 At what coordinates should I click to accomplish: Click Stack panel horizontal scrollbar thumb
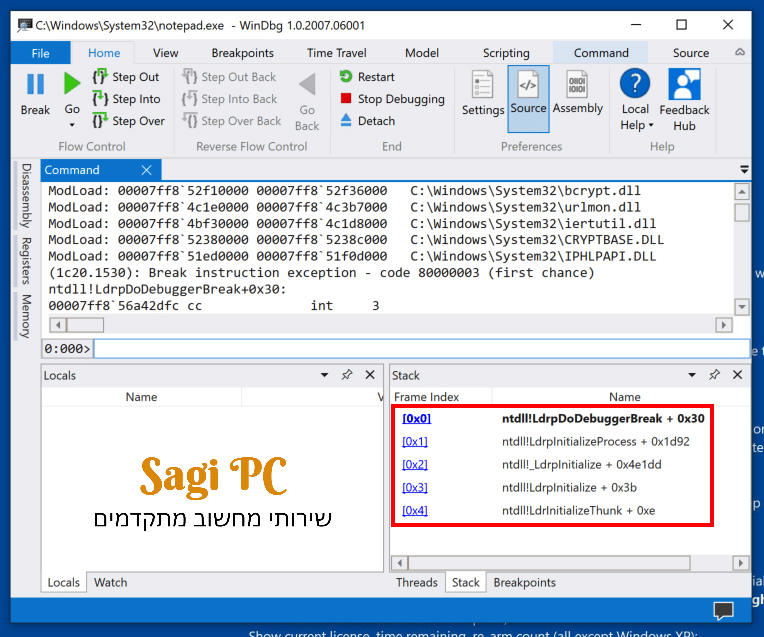pos(549,563)
